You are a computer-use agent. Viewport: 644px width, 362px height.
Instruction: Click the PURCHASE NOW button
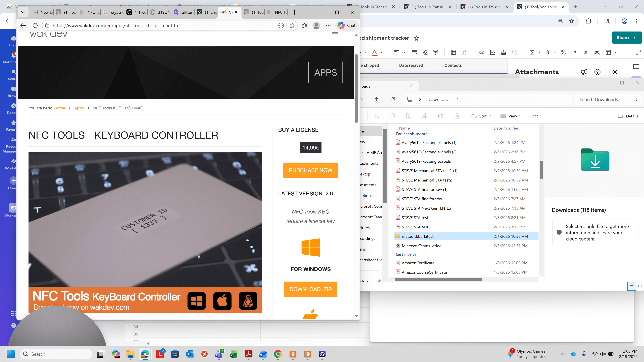(310, 170)
